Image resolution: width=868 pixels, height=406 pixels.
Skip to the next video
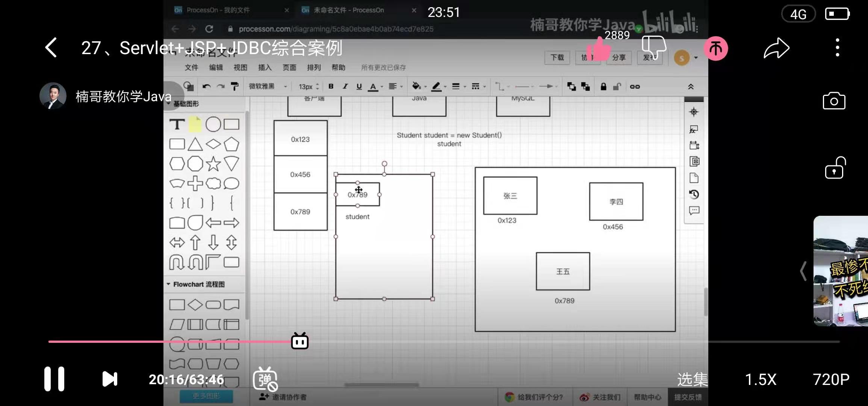[110, 379]
